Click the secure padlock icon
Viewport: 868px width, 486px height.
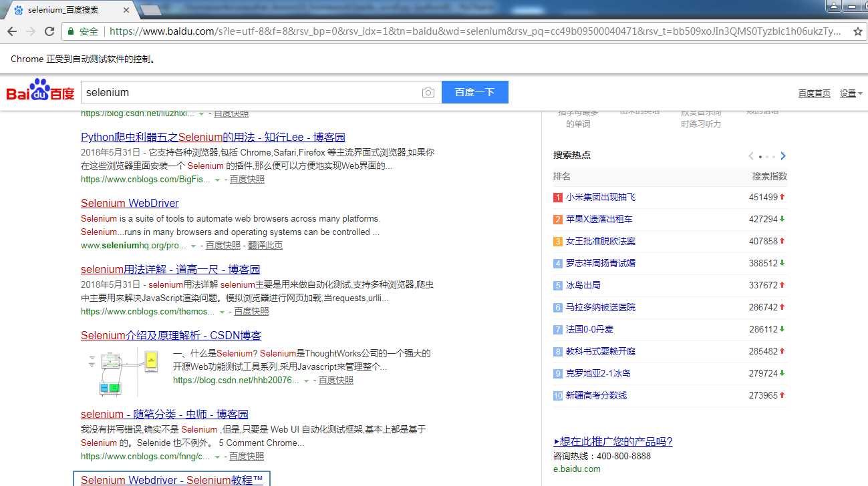(x=71, y=31)
